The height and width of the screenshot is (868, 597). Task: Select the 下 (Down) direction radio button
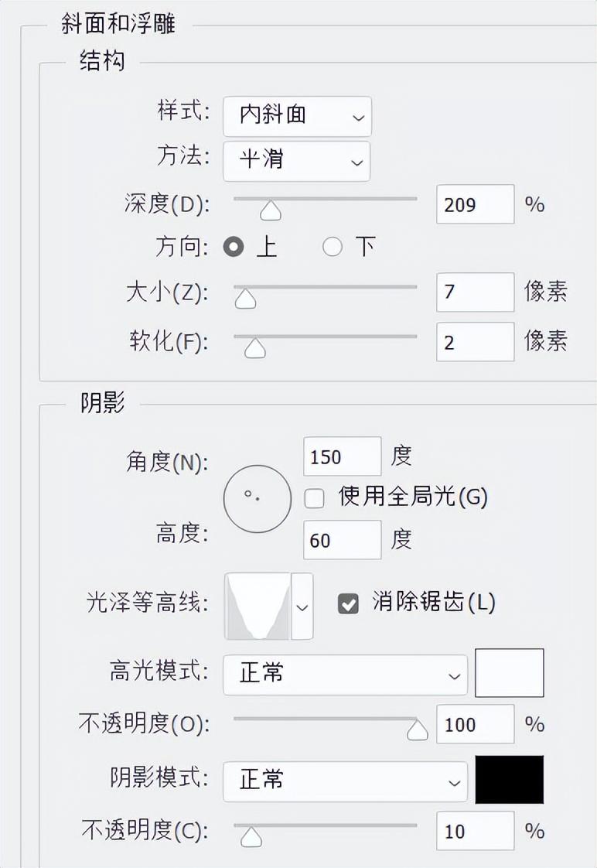tap(333, 248)
